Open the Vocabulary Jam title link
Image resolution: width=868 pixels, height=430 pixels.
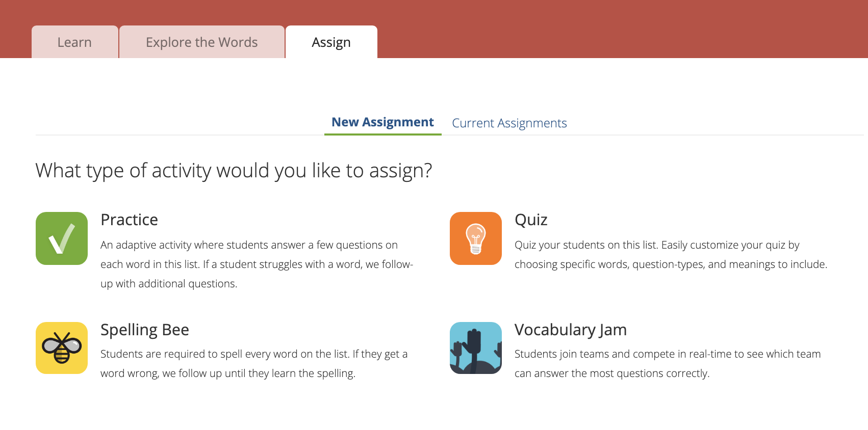click(x=570, y=330)
